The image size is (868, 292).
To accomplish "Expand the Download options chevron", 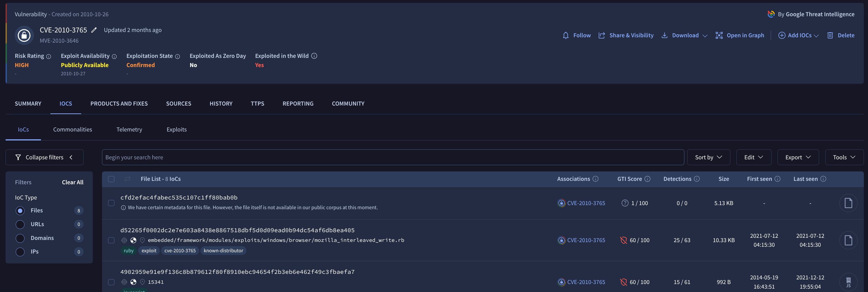I will coord(705,36).
